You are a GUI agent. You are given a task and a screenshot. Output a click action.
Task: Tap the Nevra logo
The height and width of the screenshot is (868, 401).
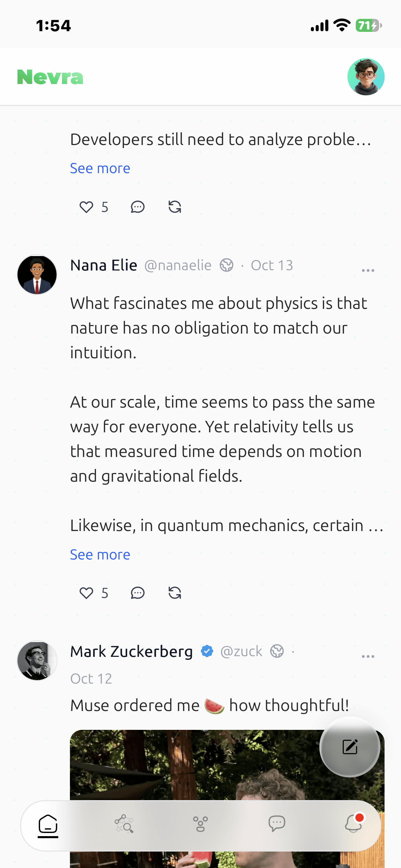pos(50,77)
